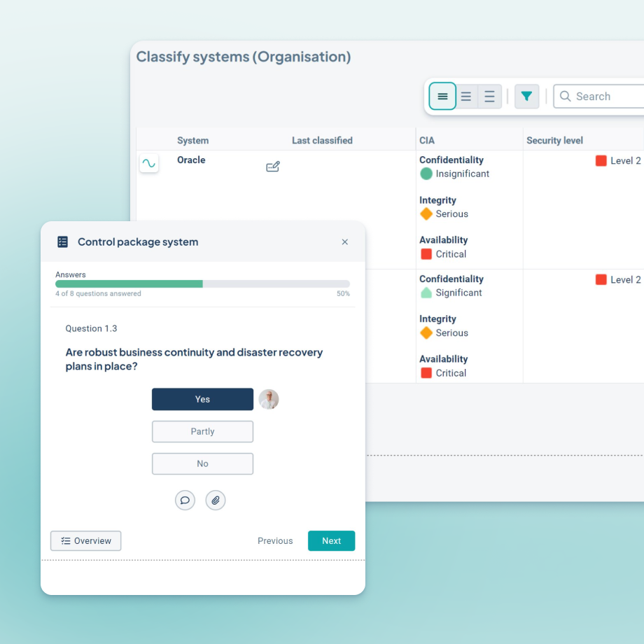Choose the Partly answer option

(202, 431)
